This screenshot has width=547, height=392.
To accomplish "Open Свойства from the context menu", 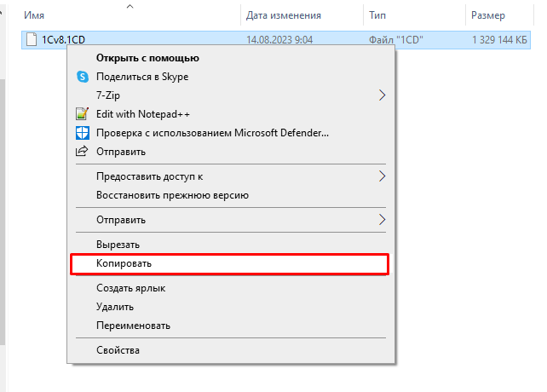I will click(x=118, y=350).
